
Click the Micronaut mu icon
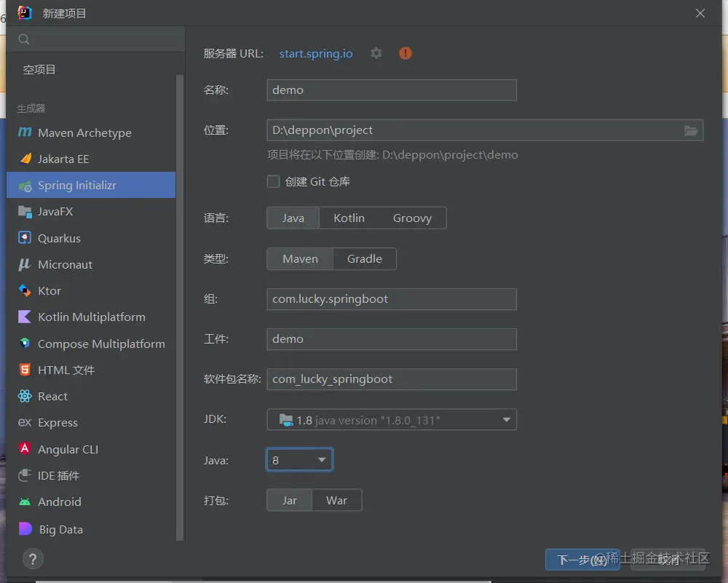(x=24, y=265)
